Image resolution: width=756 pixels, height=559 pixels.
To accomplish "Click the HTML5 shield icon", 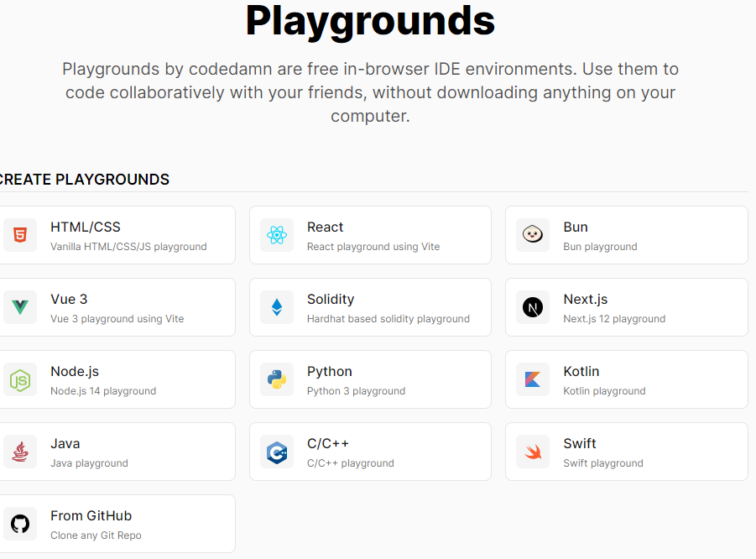I will [20, 235].
